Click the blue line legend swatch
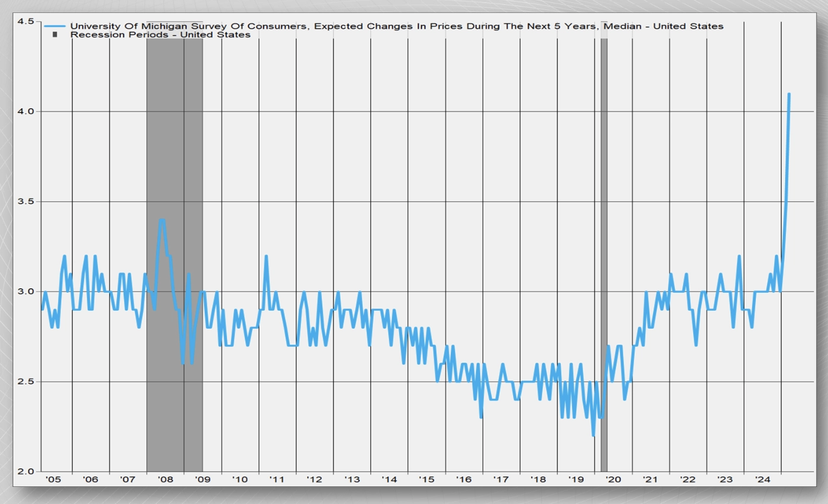 point(54,26)
